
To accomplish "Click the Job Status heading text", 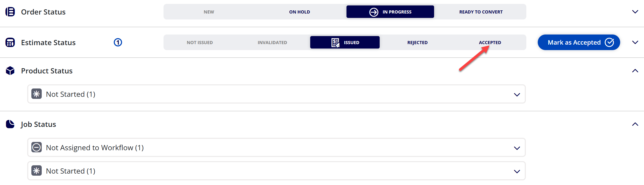I will (38, 124).
